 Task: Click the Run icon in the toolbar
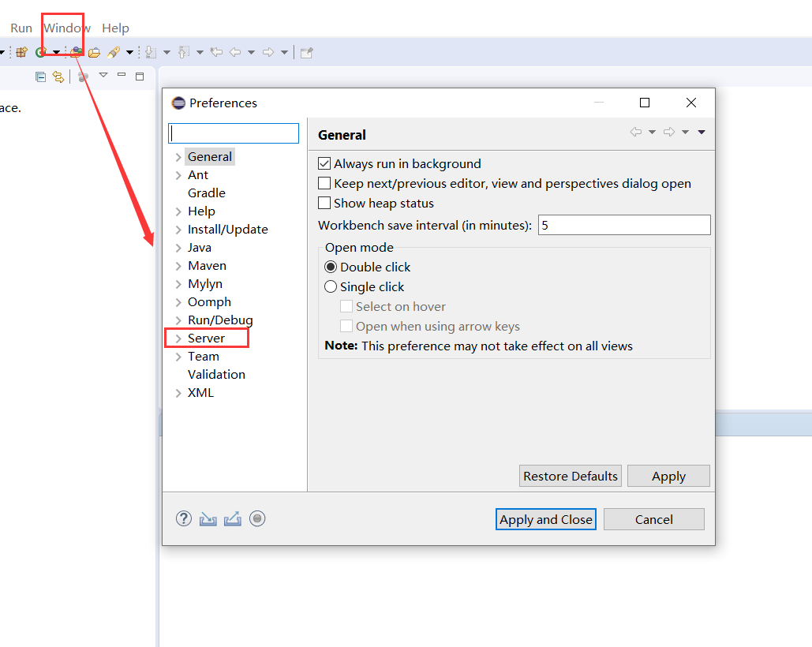pos(40,51)
